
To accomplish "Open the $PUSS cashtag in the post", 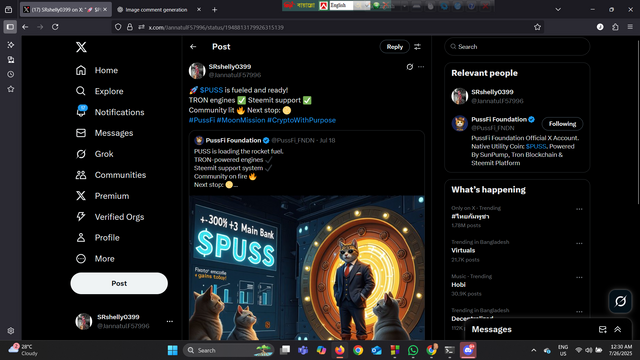I will pos(211,90).
